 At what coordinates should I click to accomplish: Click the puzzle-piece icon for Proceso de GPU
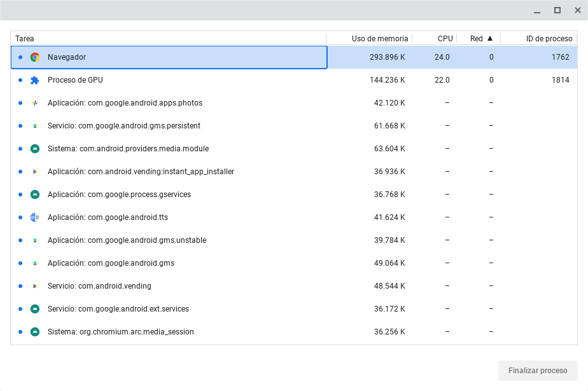35,79
